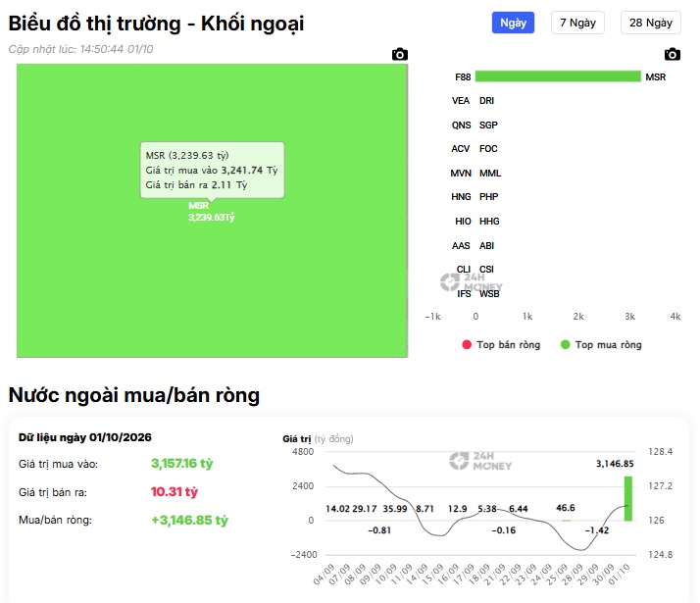Click the 12.9 data label in chart

point(457,509)
